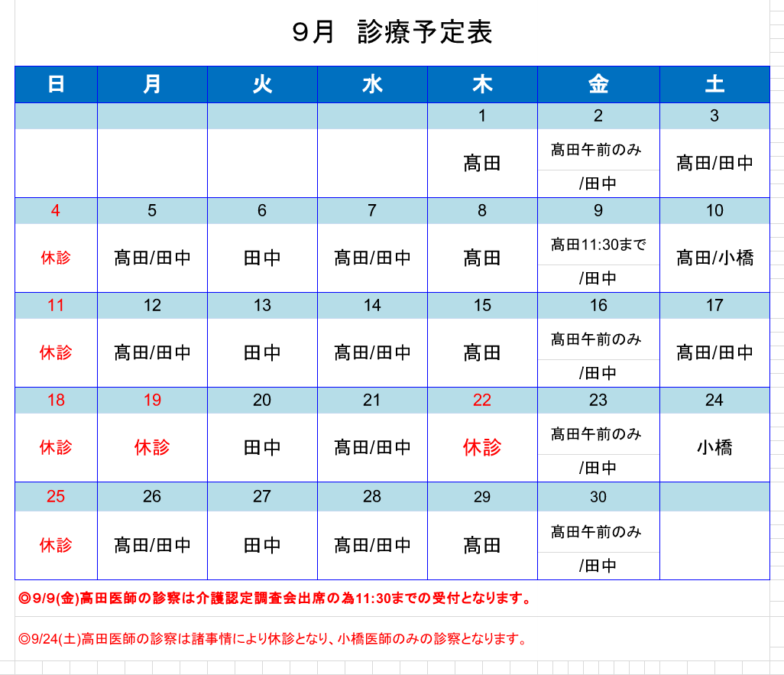The width and height of the screenshot is (784, 675).
Task: Click date cell 27
Action: [263, 497]
